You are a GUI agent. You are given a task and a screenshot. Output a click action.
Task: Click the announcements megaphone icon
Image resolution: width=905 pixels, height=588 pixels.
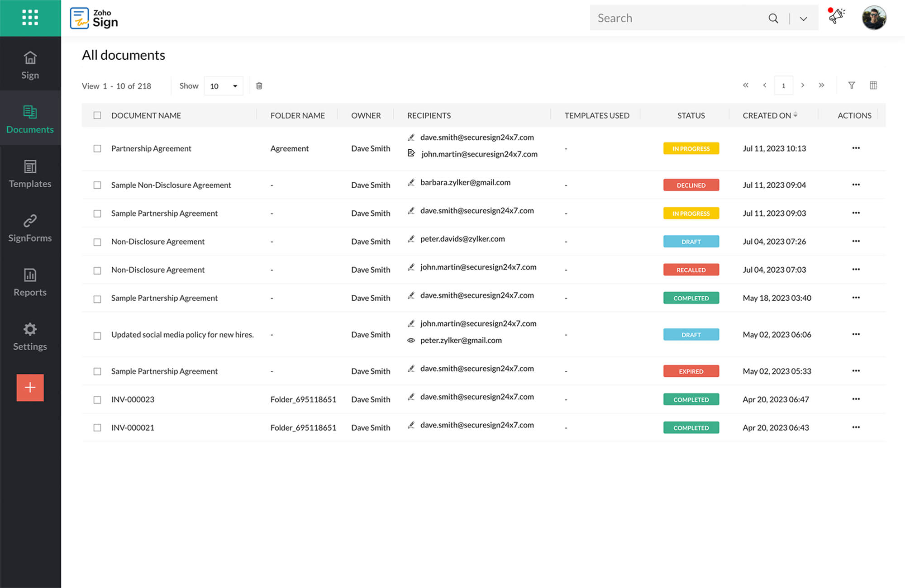(836, 17)
